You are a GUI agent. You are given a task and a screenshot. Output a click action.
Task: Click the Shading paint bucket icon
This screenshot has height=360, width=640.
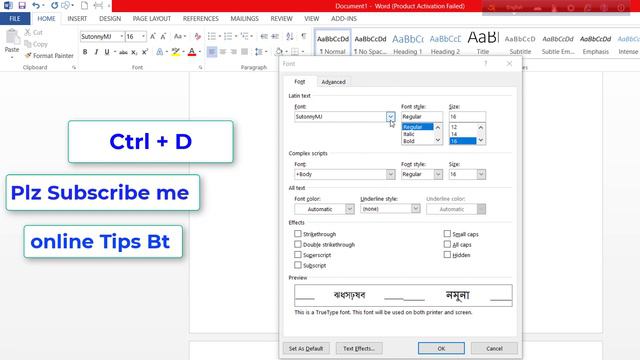pos(279,52)
